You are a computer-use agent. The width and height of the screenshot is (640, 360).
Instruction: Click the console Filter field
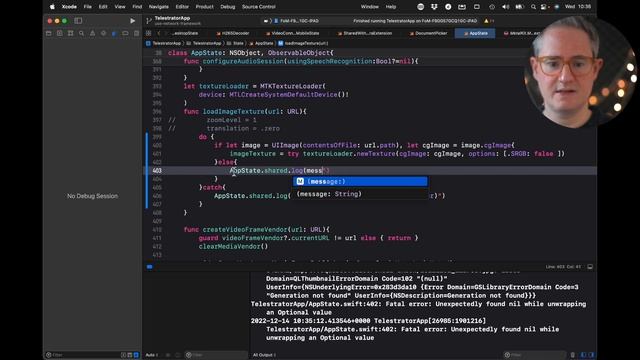pyautogui.click(x=534, y=355)
